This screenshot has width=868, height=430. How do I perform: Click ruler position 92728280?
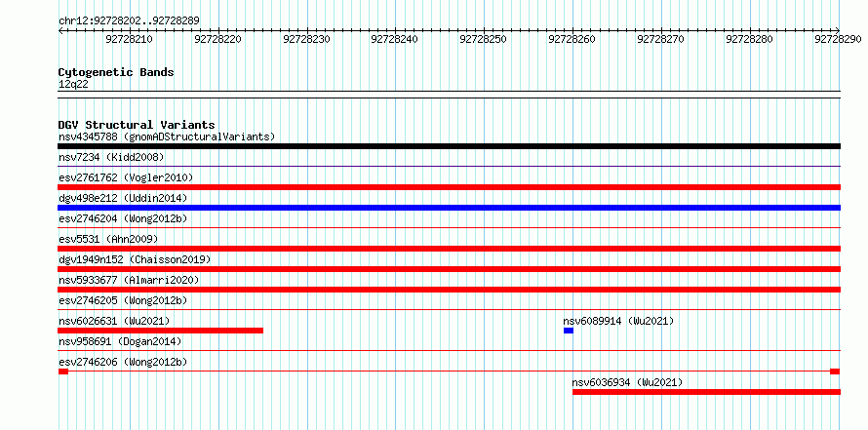[x=750, y=39]
